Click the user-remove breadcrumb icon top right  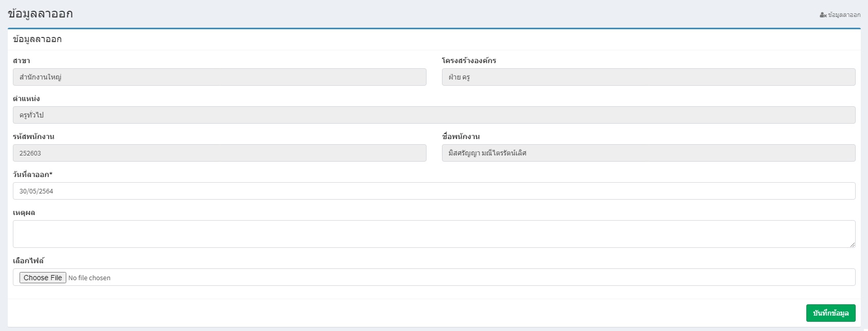tap(823, 15)
